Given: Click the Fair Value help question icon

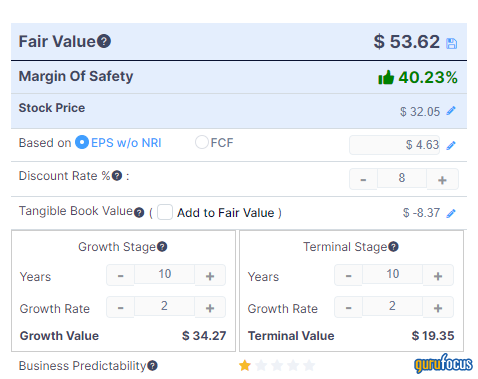Looking at the screenshot, I should tap(104, 41).
